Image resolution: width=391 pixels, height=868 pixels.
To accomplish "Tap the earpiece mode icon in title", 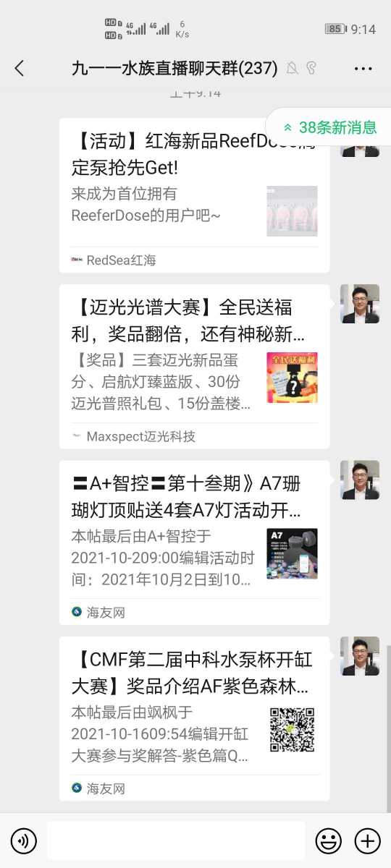I will (x=311, y=69).
